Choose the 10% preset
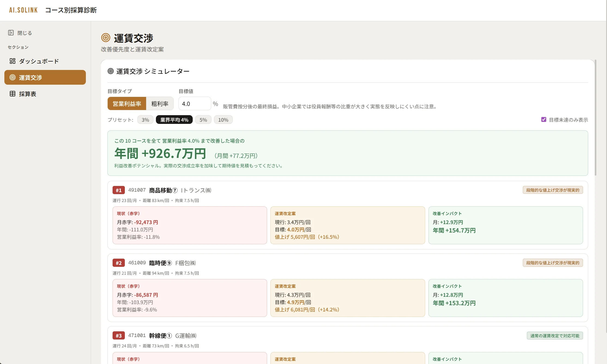Image resolution: width=607 pixels, height=364 pixels. tap(223, 120)
